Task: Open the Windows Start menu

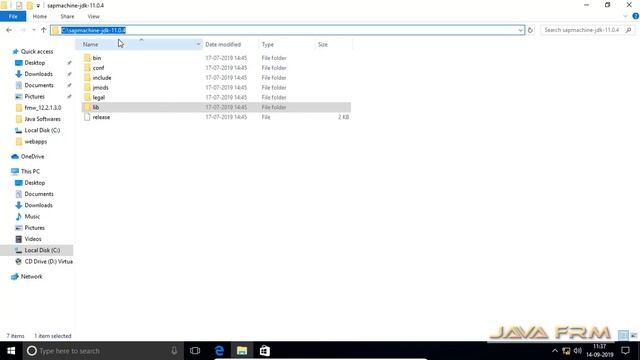Action: click(11, 351)
